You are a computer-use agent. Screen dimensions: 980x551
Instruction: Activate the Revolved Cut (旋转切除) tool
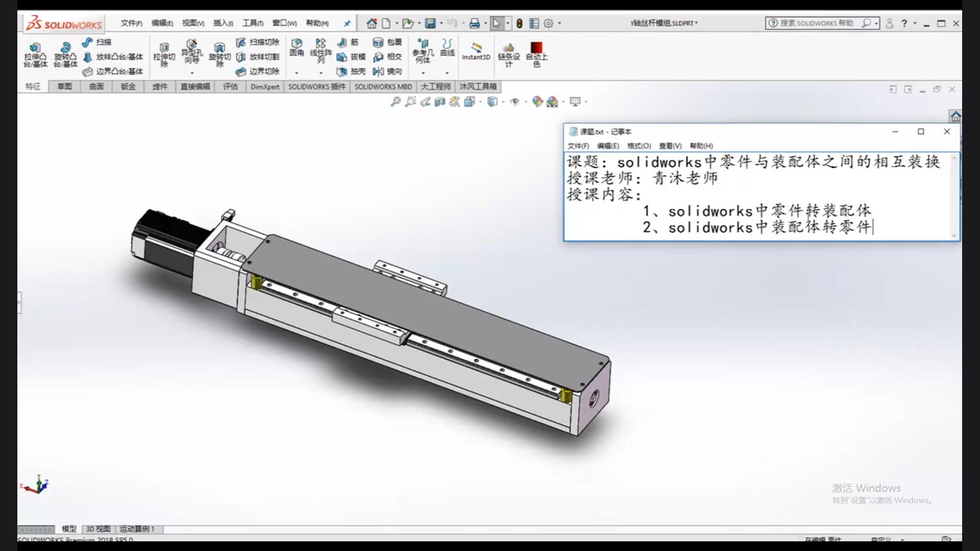pos(219,55)
